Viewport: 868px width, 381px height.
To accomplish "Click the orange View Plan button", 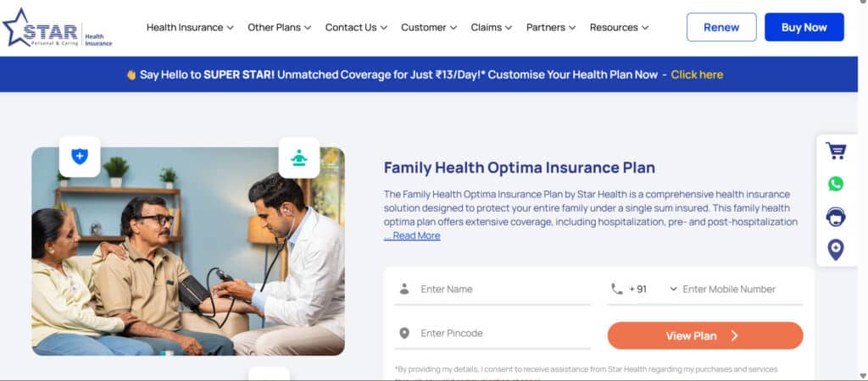I will (705, 335).
